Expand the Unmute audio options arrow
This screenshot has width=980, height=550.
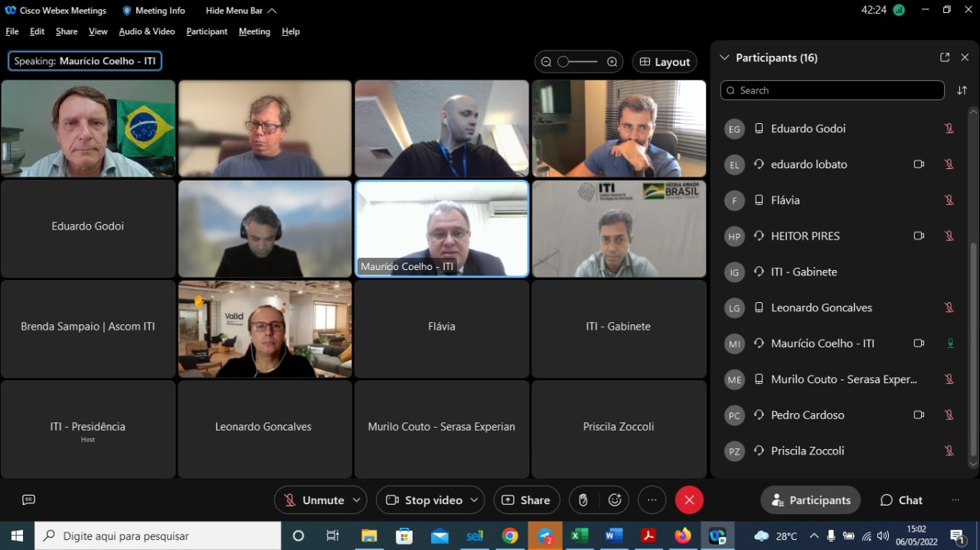356,500
